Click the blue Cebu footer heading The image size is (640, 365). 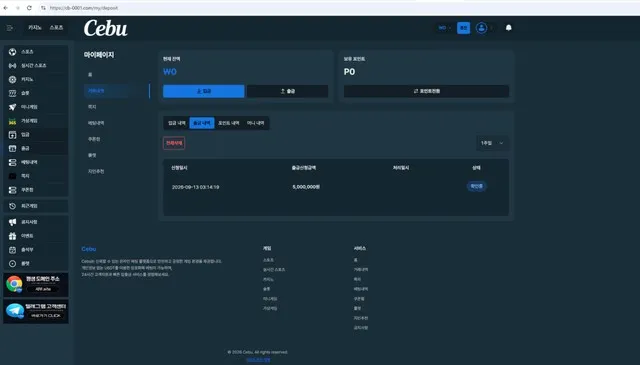pyautogui.click(x=89, y=249)
